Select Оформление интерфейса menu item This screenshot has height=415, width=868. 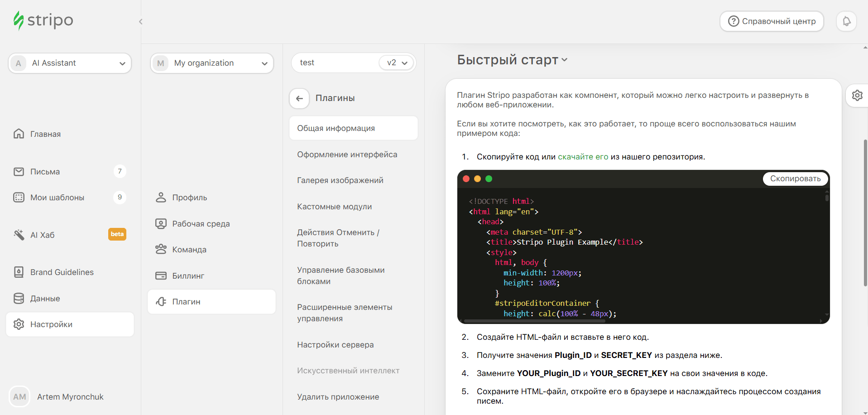pyautogui.click(x=347, y=154)
